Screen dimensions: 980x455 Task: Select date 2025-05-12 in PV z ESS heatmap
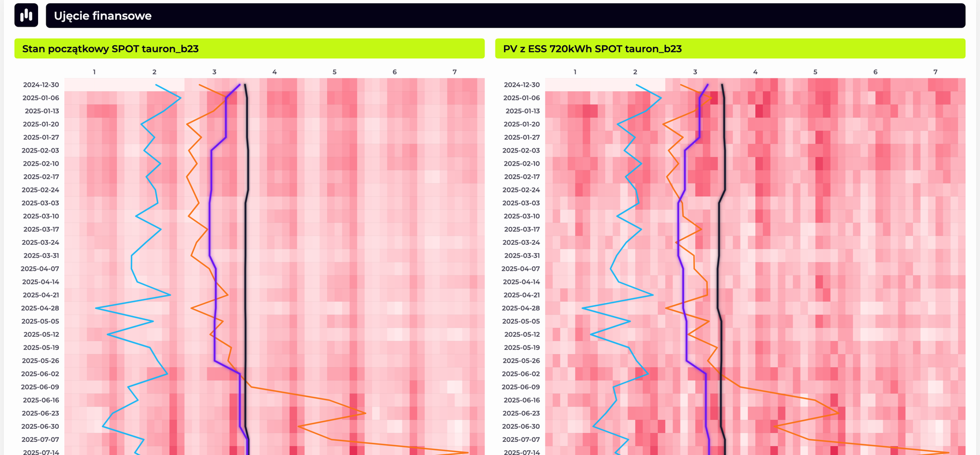pyautogui.click(x=522, y=334)
